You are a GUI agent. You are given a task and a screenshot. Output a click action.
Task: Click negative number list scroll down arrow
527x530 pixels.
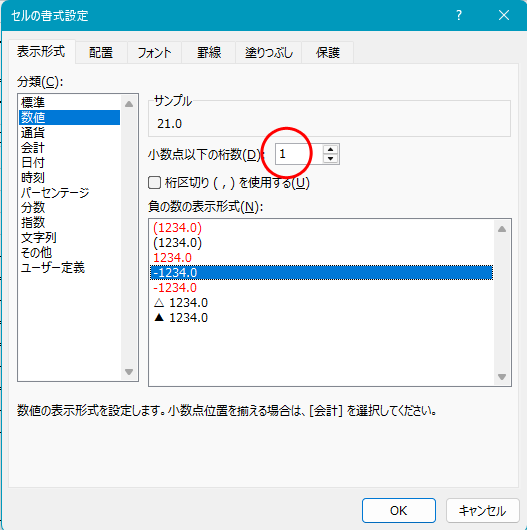click(x=502, y=377)
